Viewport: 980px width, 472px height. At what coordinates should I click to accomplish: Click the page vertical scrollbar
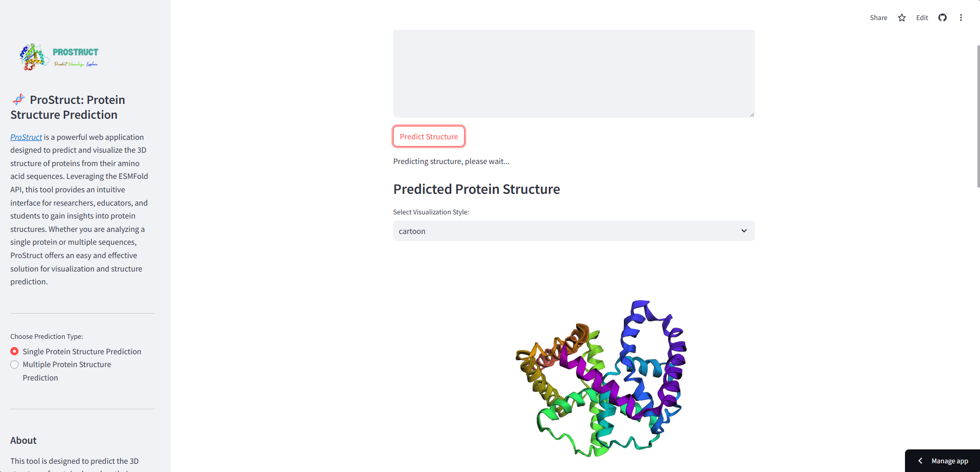pos(978,116)
